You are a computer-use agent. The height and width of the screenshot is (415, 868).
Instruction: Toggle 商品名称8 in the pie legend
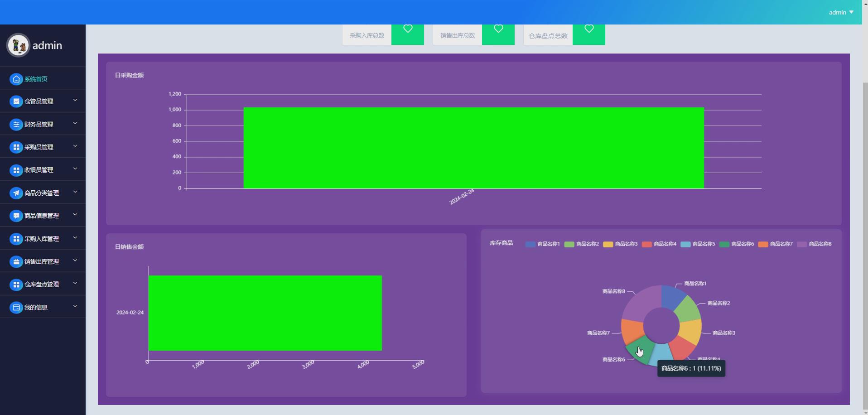[x=814, y=244]
